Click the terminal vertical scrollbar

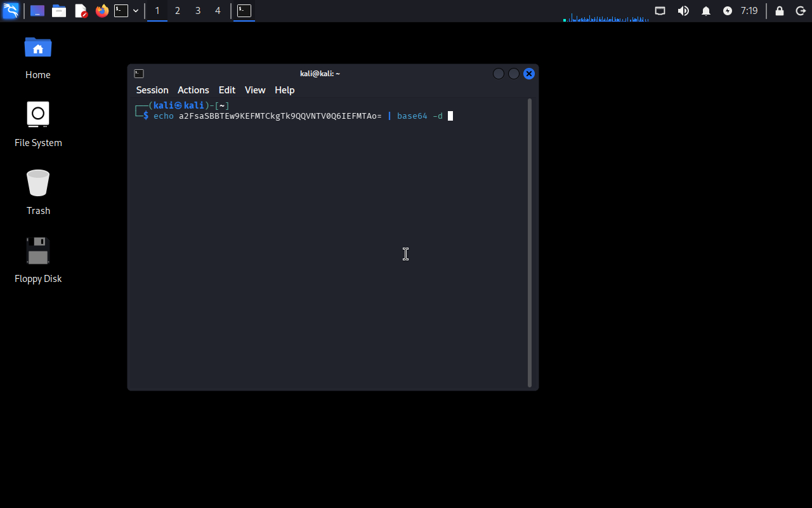[530, 241]
